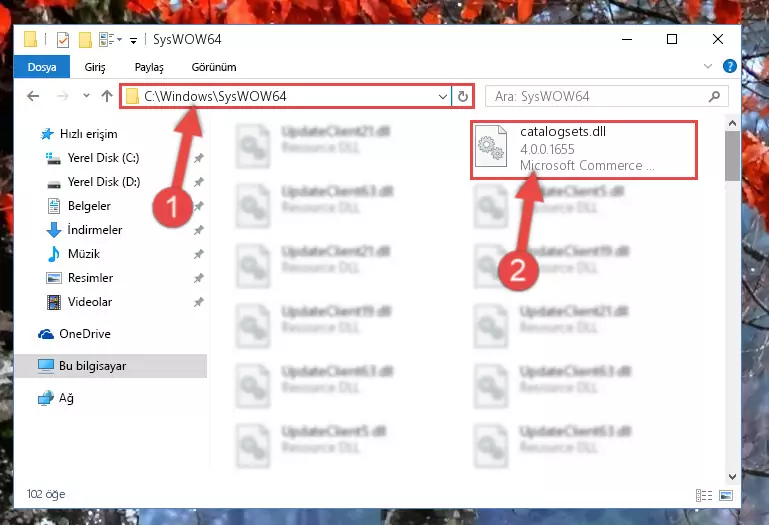The height and width of the screenshot is (525, 769).
Task: Click the search magnifier icon
Action: pyautogui.click(x=715, y=96)
